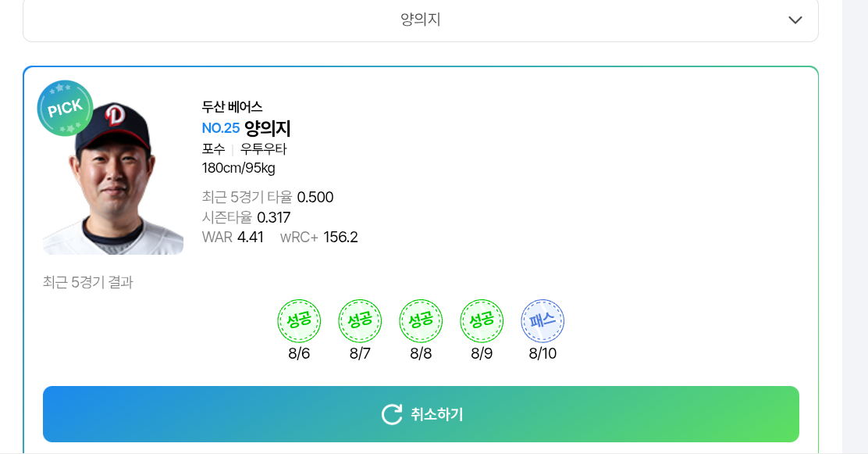Click the 두산 베어스 team name
868x454 pixels.
pyautogui.click(x=232, y=107)
